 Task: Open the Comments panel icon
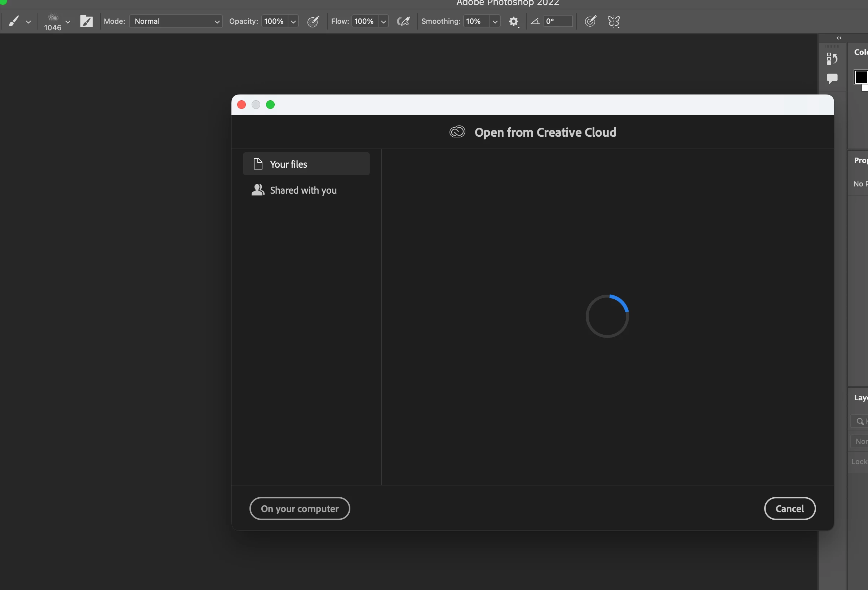(x=832, y=79)
